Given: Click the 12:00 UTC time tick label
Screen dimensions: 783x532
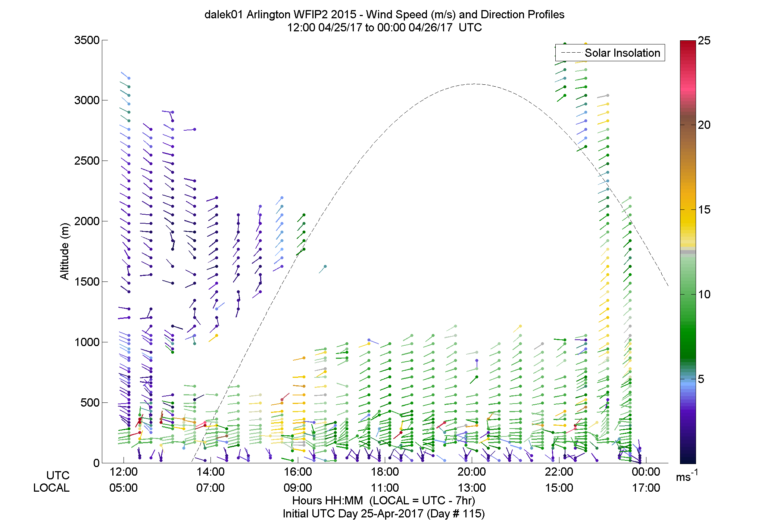Looking at the screenshot, I should (124, 472).
